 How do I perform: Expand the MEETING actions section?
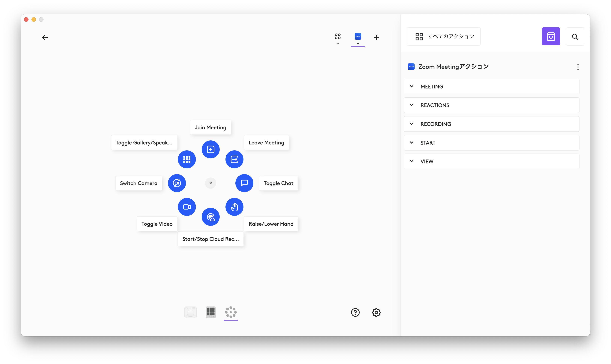(x=491, y=87)
